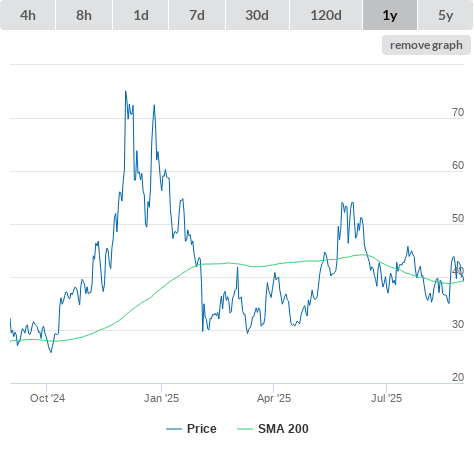Click the Jul '25 axis label
The image size is (474, 455).
(386, 398)
